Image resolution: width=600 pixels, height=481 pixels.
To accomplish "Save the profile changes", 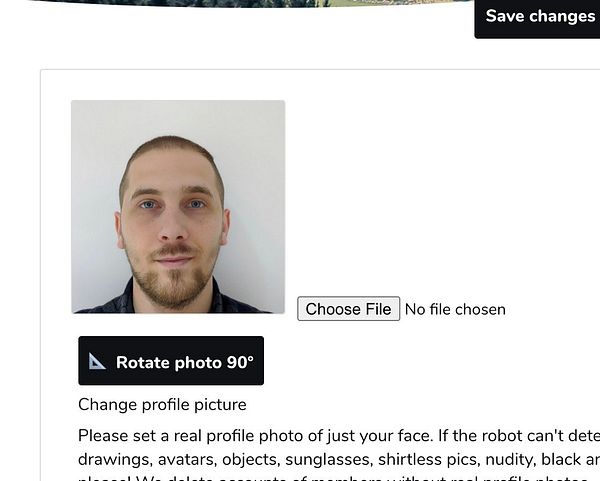I will (x=537, y=18).
